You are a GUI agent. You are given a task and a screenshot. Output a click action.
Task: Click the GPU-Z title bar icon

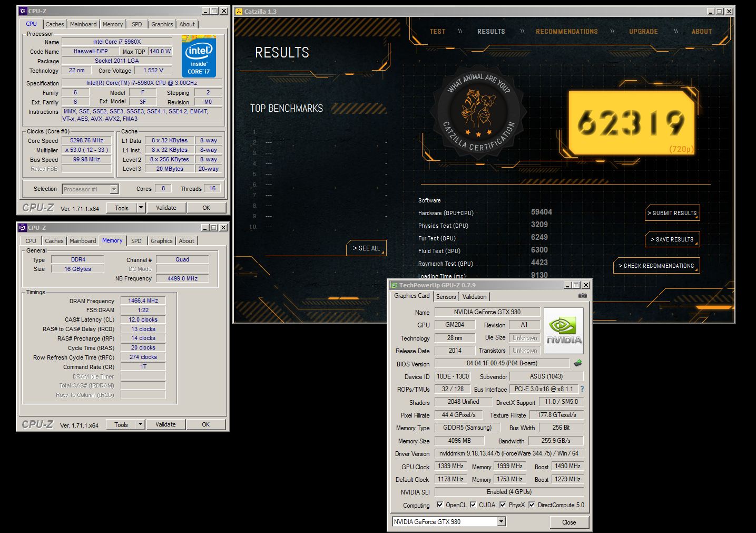(x=394, y=285)
